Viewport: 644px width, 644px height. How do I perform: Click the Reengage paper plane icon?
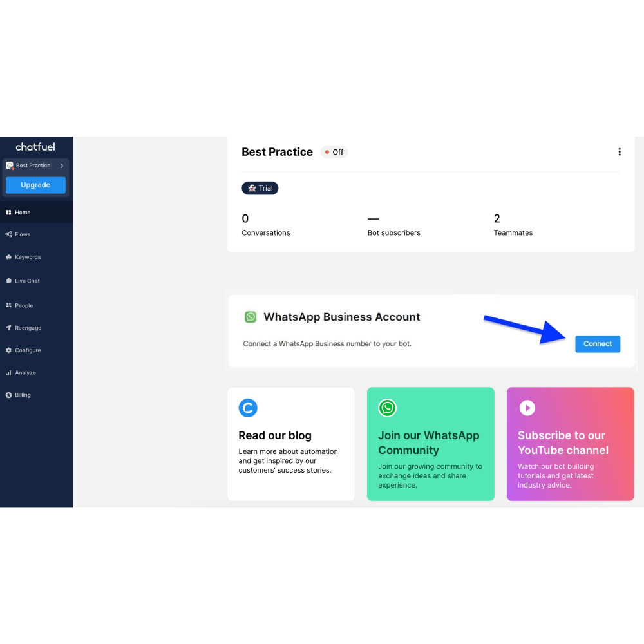pos(8,327)
